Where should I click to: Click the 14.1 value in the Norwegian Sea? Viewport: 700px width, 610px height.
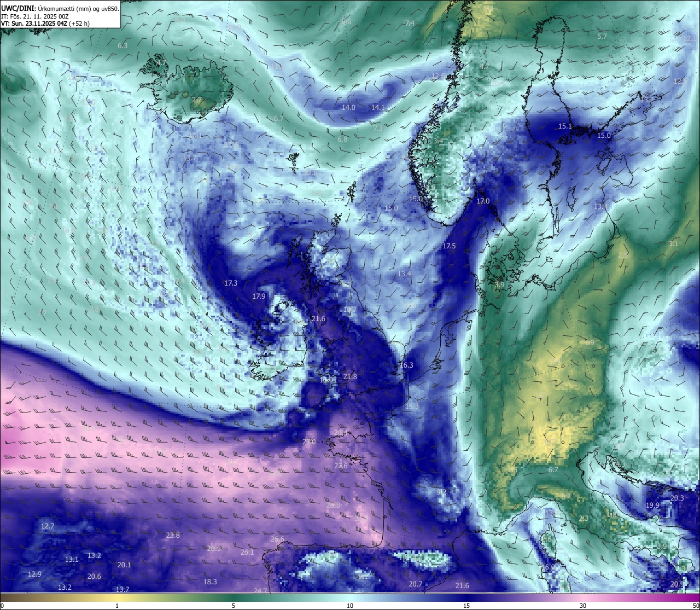click(378, 107)
